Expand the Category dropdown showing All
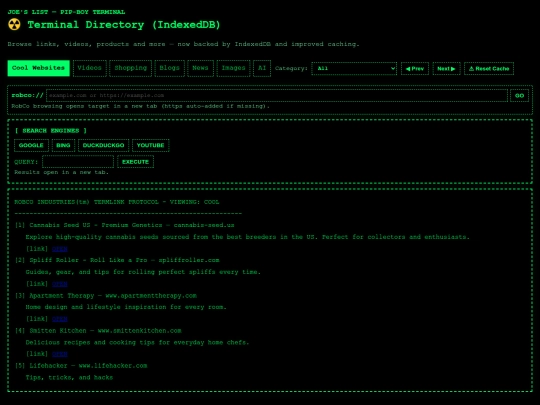Viewport: 540px width, 405px height. (x=354, y=68)
